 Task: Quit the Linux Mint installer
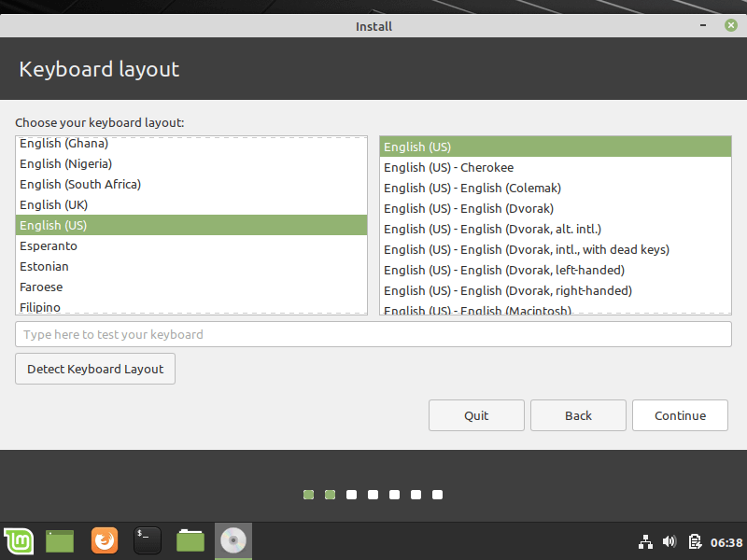point(476,415)
